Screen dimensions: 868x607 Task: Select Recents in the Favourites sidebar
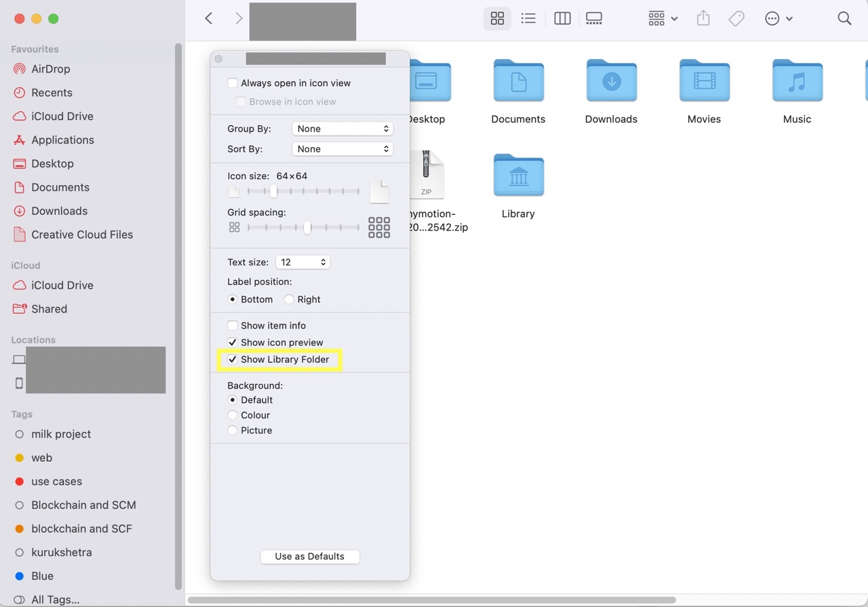pyautogui.click(x=52, y=92)
